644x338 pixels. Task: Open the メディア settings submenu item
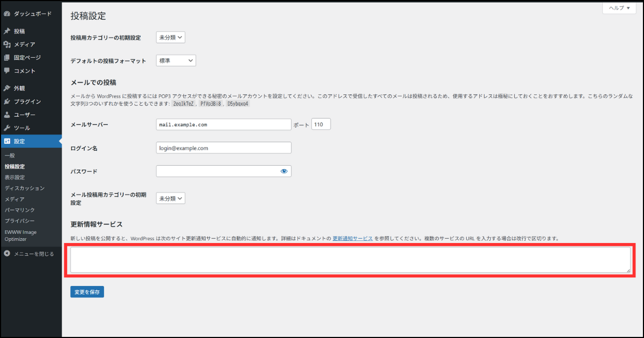point(14,199)
